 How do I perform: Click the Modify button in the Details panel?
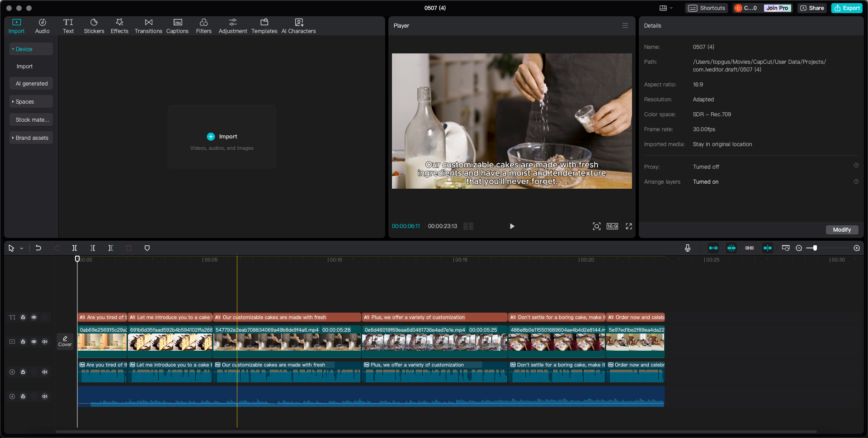pyautogui.click(x=842, y=230)
